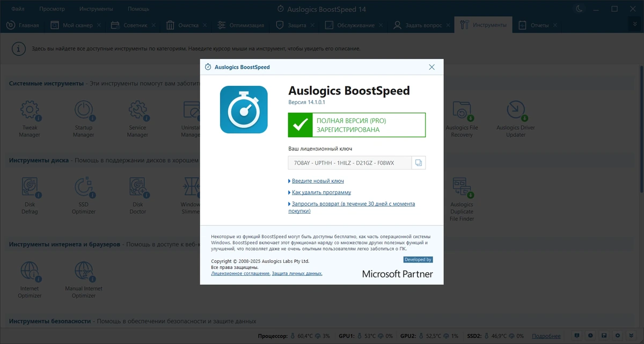Click the floppy disk save icon in status bar

pyautogui.click(x=604, y=335)
